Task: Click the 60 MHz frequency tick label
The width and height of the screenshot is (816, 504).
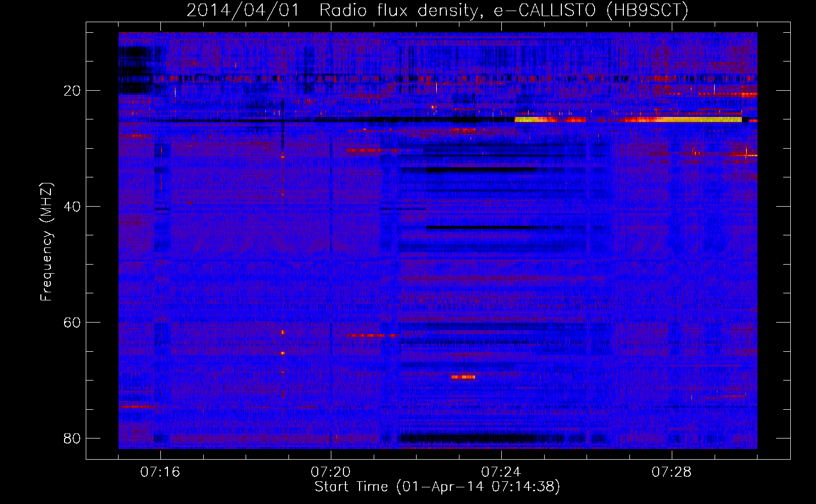Action: tap(72, 323)
